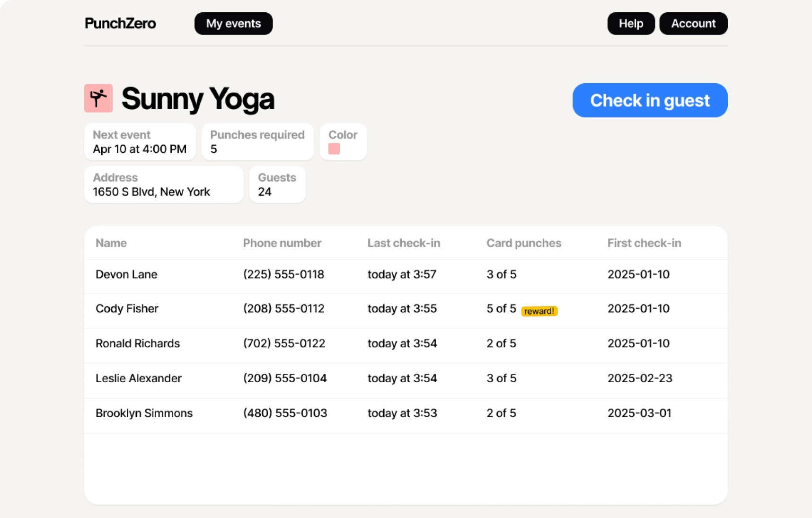Viewport: 812px width, 518px height.
Task: Select the pink color swatch
Action: click(x=334, y=149)
